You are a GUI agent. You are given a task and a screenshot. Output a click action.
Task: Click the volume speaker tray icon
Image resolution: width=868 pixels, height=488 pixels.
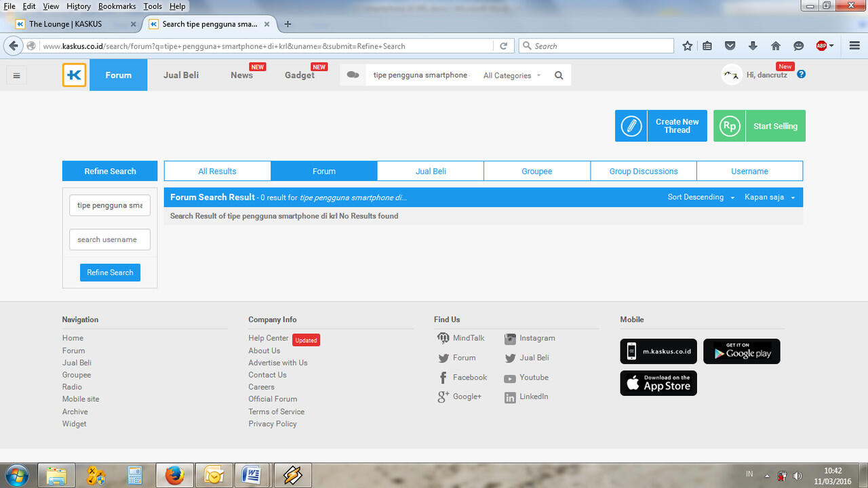[x=797, y=476]
